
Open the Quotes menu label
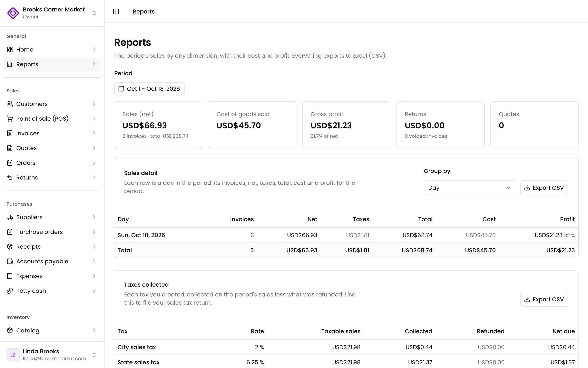click(27, 148)
